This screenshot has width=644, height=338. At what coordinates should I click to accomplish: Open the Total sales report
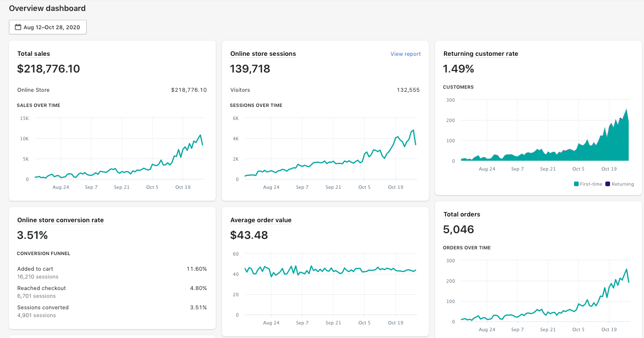(x=34, y=54)
